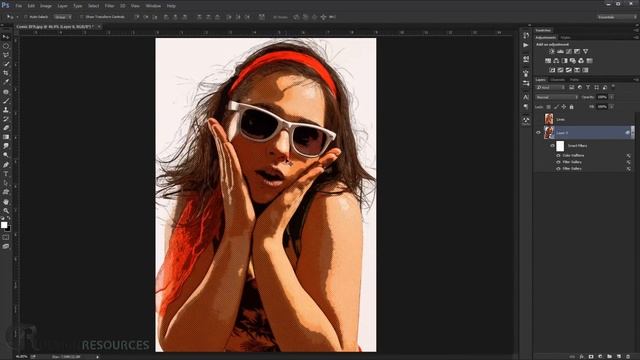
Task: Toggle second Filter Gallery visibility eye
Action: pyautogui.click(x=558, y=169)
